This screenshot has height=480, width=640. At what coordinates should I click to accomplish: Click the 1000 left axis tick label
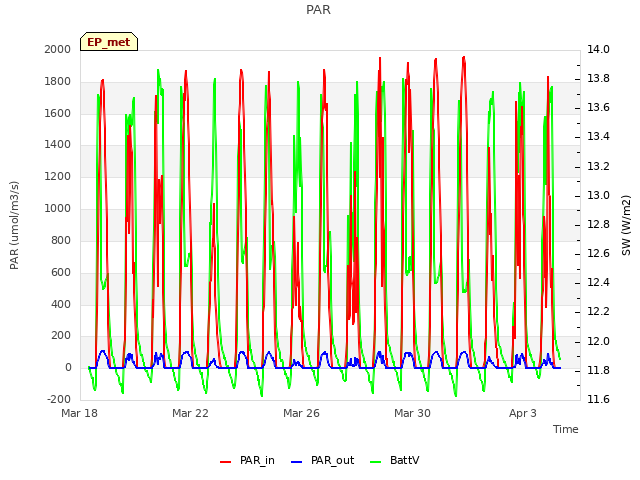pos(58,209)
